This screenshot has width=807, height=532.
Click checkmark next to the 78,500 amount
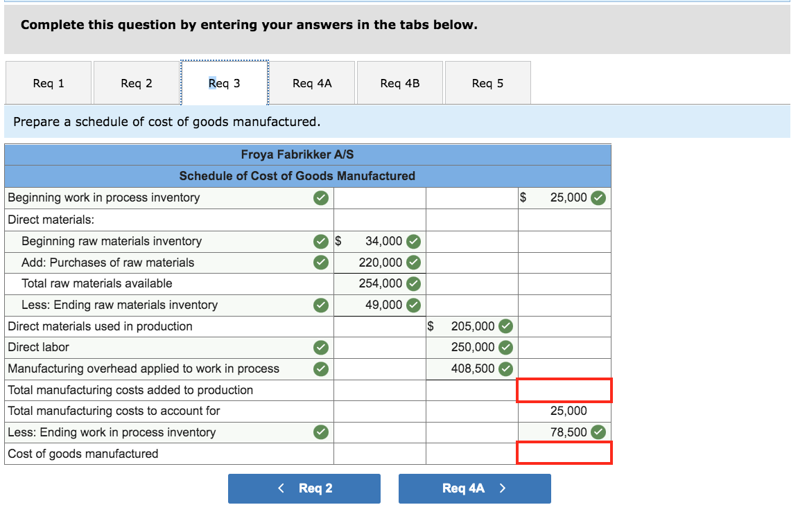click(598, 432)
